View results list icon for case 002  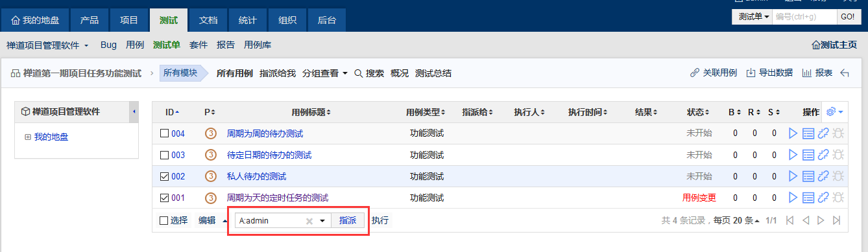click(x=808, y=176)
